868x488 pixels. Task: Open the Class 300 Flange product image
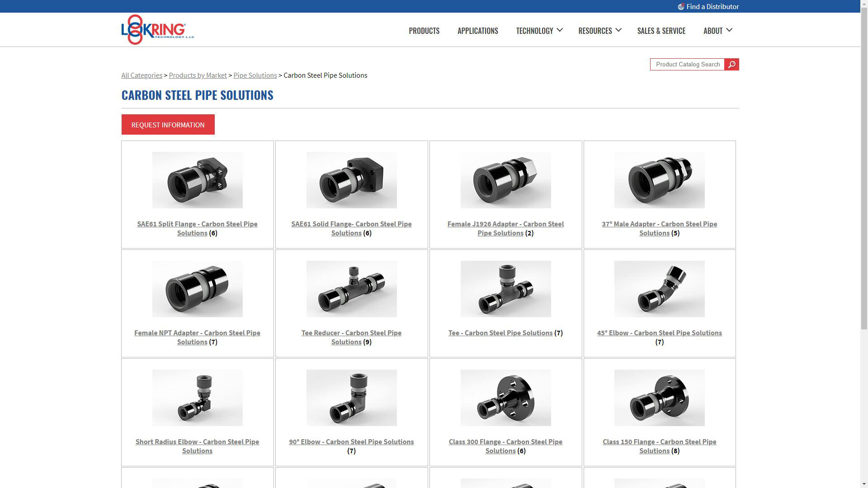[505, 398]
